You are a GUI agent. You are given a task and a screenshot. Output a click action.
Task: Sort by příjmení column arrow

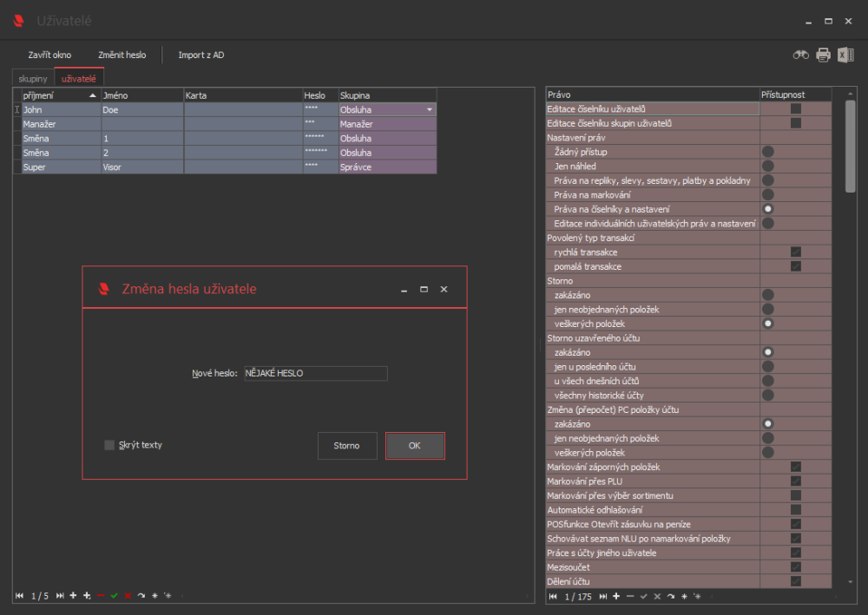click(x=93, y=95)
